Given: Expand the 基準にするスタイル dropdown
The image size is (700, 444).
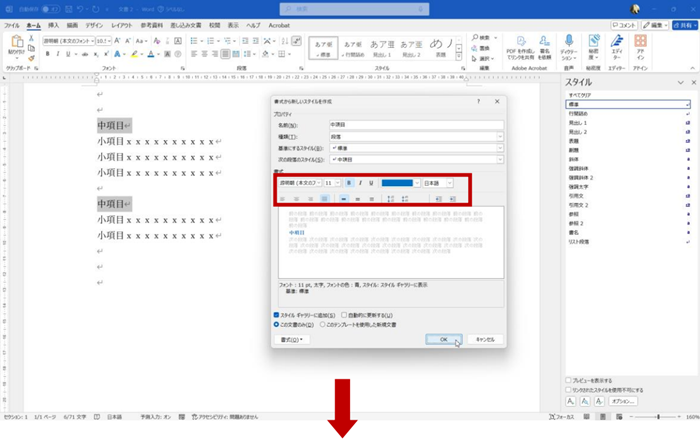Looking at the screenshot, I should [414, 147].
